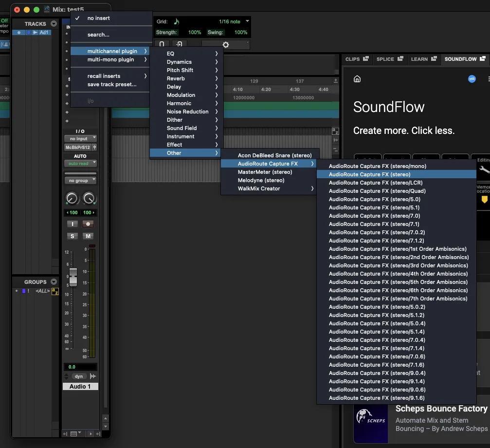Screen dimensions: 490x448
Task: Open the TRACKS list dropdown menu
Action: coord(54,24)
